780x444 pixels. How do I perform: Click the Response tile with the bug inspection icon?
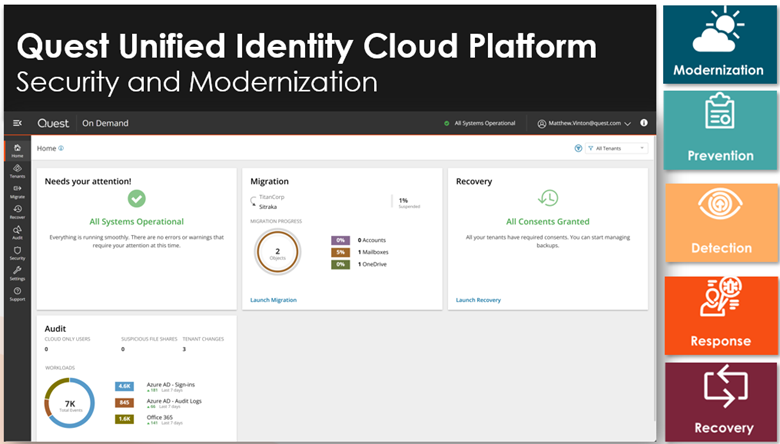[x=721, y=316]
